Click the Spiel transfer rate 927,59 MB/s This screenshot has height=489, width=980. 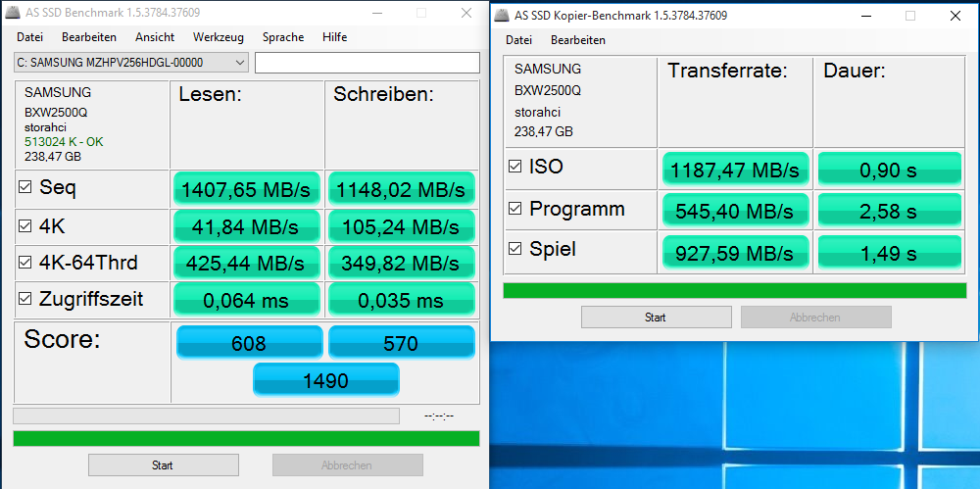point(736,253)
